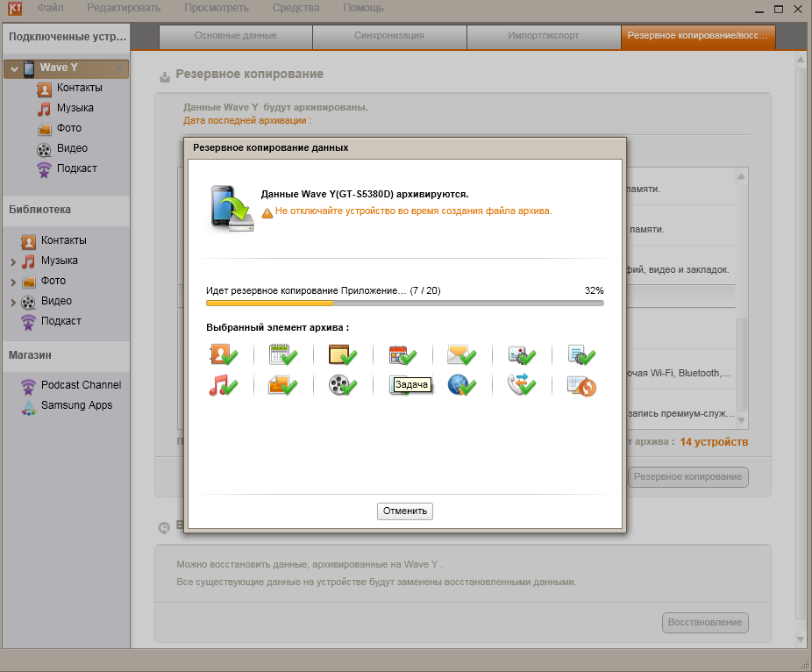Click the contacts backup item icon in dialog
The height and width of the screenshot is (672, 812).
(224, 355)
